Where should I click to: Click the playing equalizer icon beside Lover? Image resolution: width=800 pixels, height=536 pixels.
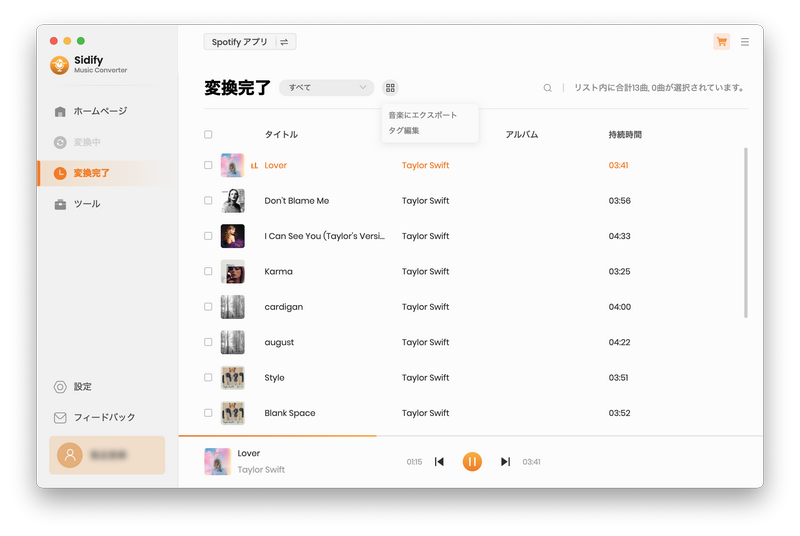point(255,166)
